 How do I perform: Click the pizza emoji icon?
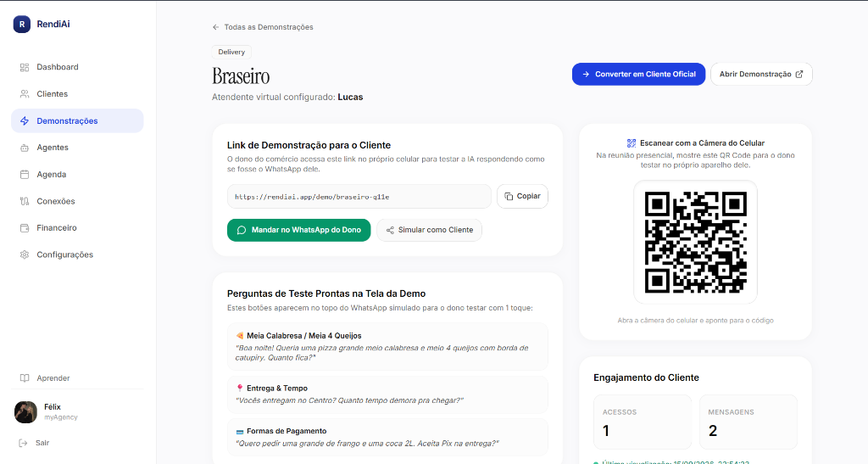(240, 336)
